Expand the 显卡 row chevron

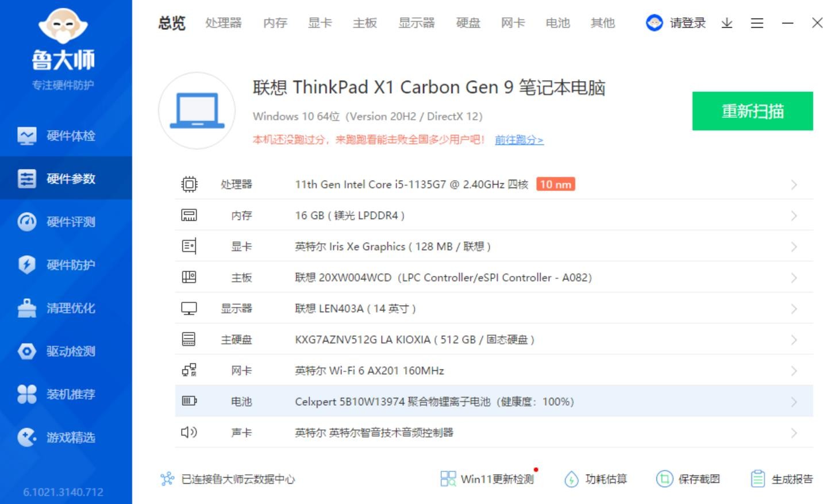(x=794, y=247)
